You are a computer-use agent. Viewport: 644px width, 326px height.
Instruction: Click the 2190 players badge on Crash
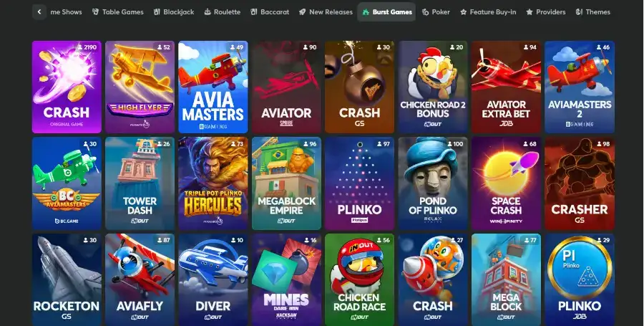(x=87, y=47)
